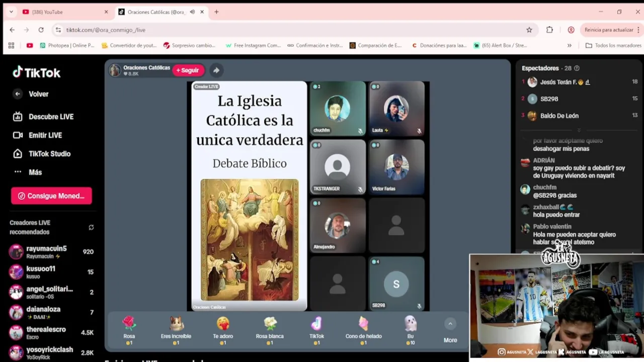Image resolution: width=644 pixels, height=362 pixels.
Task: Send the Bu ghost gift
Action: 411,330
